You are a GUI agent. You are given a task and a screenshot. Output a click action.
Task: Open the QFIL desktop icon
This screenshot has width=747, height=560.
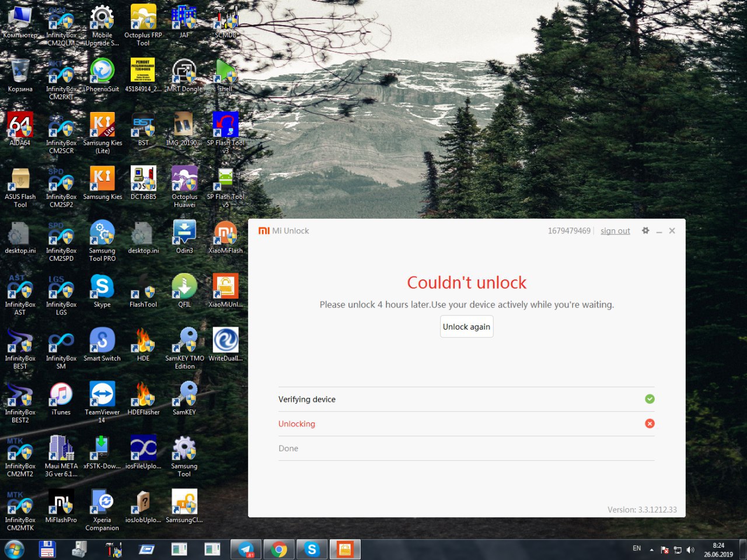(184, 291)
